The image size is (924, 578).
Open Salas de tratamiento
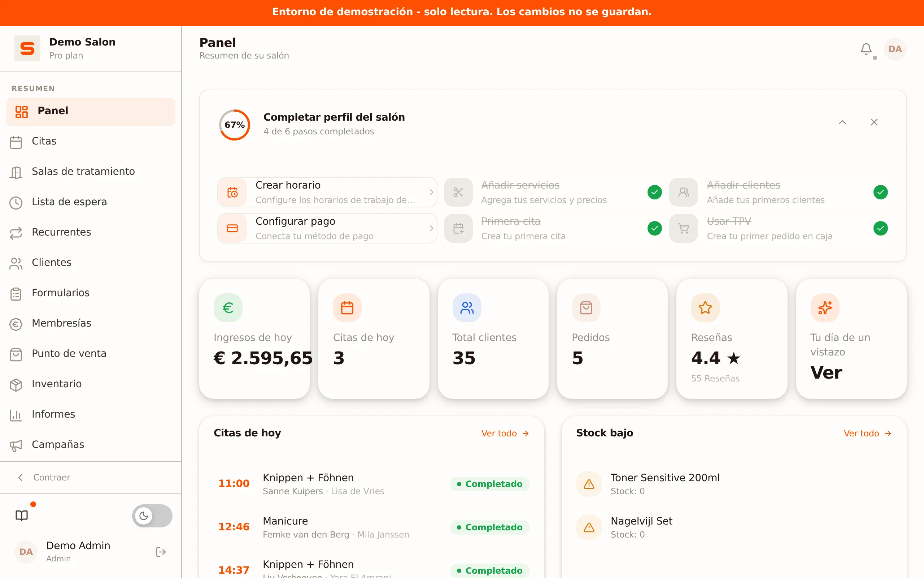point(91,172)
